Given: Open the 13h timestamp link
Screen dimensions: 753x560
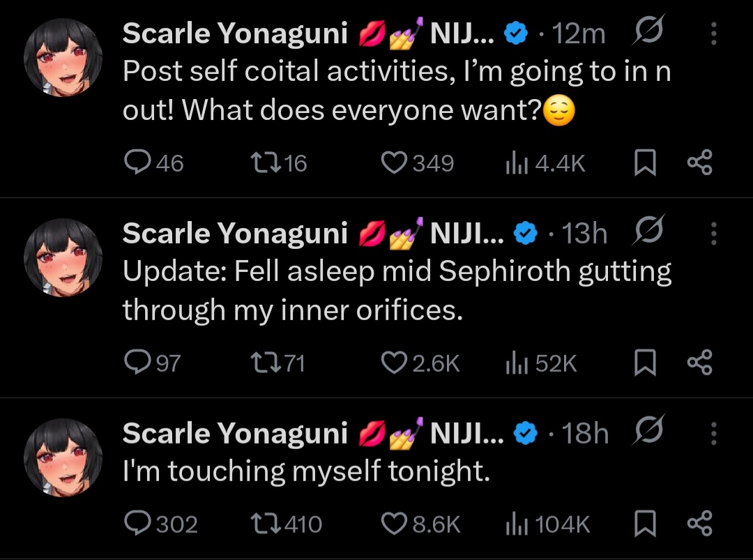Looking at the screenshot, I should point(584,234).
